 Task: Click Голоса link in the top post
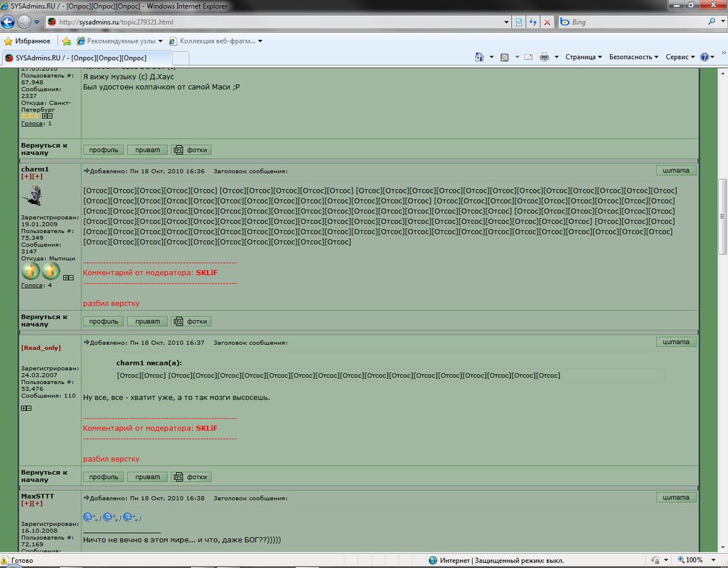(32, 124)
